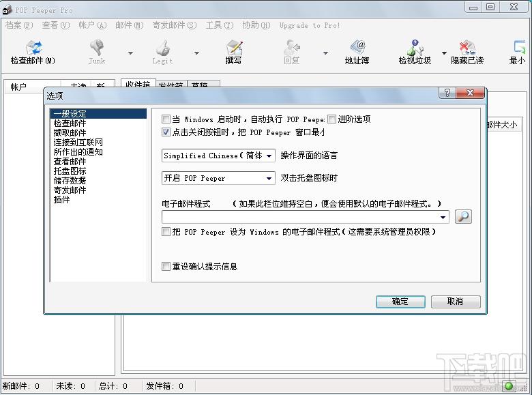Click the POP Peeper app icon in title bar

(x=7, y=10)
